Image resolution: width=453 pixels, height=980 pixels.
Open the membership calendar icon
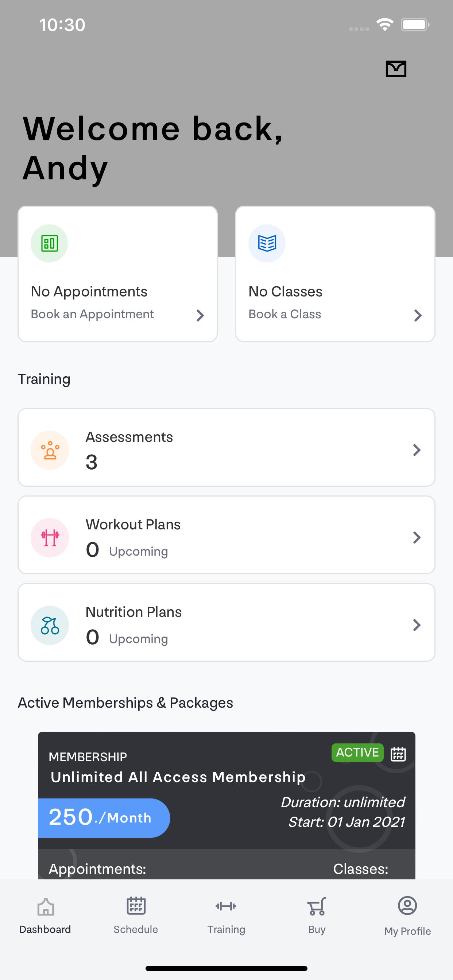[x=398, y=753]
